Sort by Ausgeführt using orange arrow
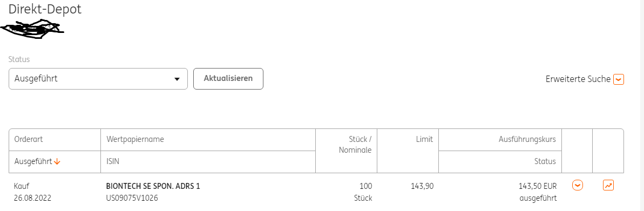 tap(57, 162)
